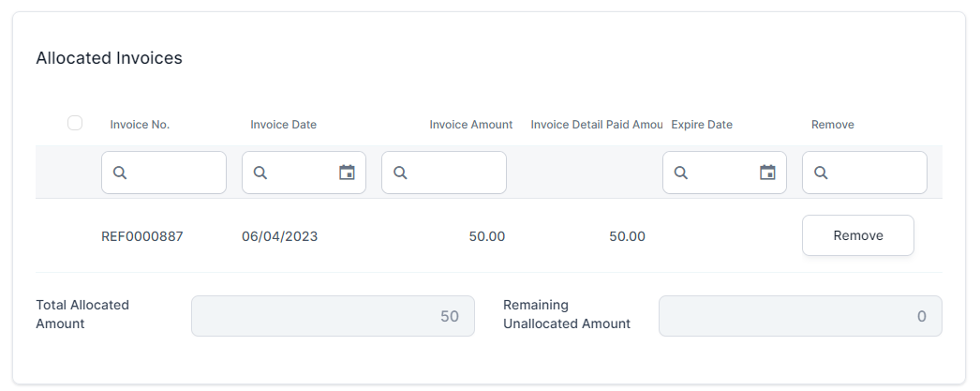This screenshot has height=391, width=980.
Task: Sort by Expire Date column header
Action: click(702, 125)
